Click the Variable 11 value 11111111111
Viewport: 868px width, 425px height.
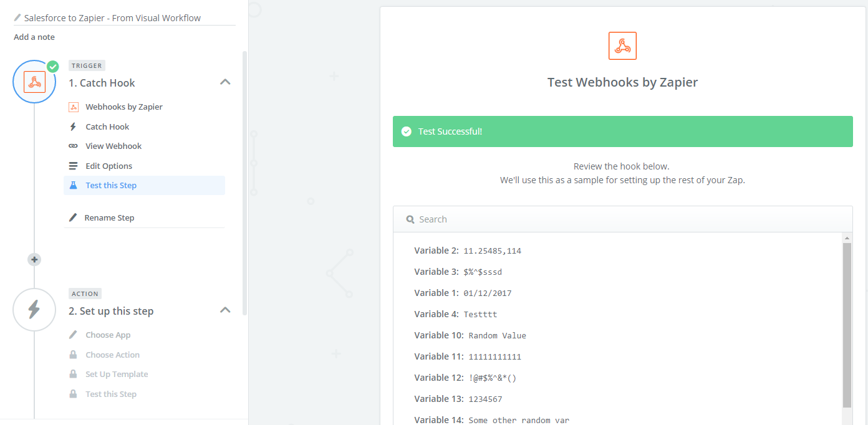(x=494, y=356)
